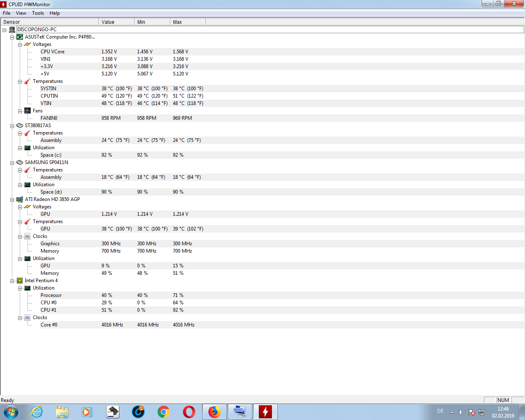The height and width of the screenshot is (420, 525).
Task: Click the 4016 MHz current value
Action: [x=112, y=325]
